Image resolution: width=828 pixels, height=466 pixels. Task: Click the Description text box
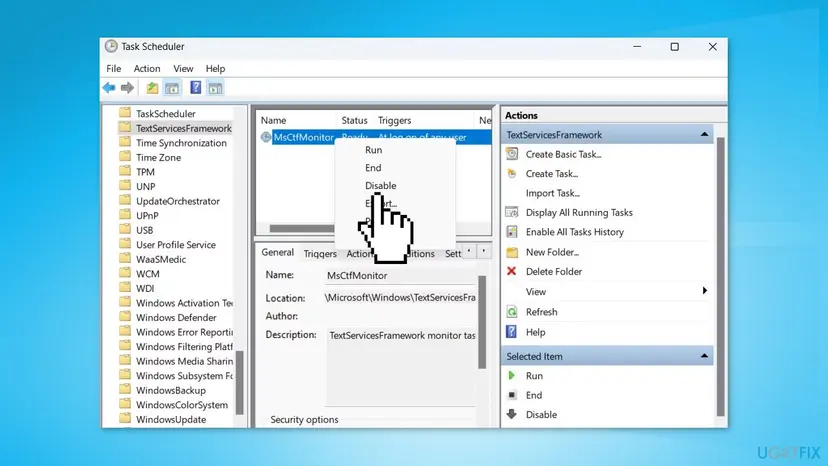[400, 367]
